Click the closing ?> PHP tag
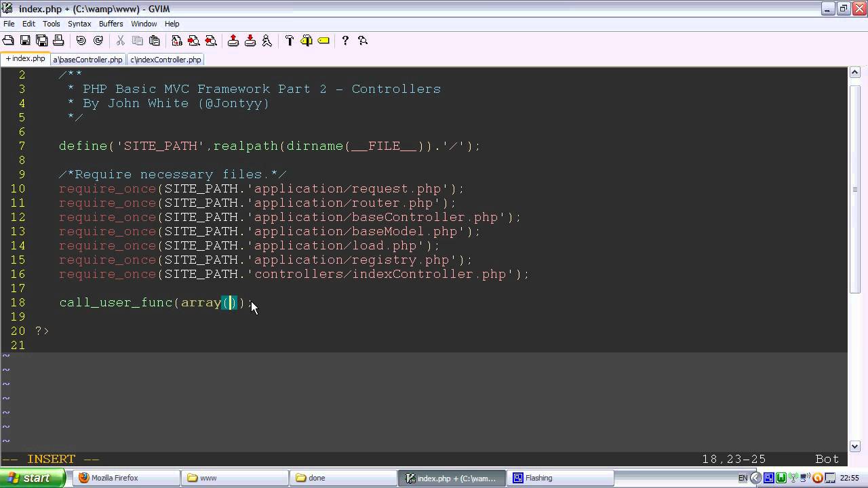 pos(42,331)
